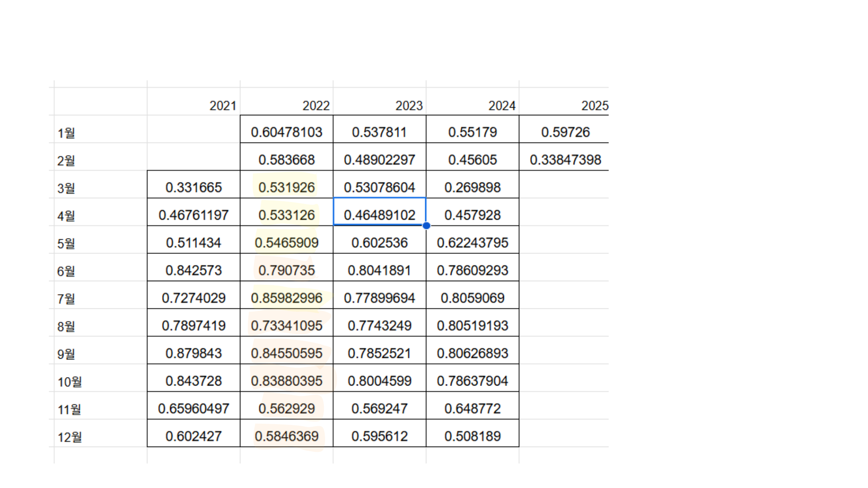The width and height of the screenshot is (868, 488).
Task: Select cell with value 0.269898
Action: [x=473, y=188]
